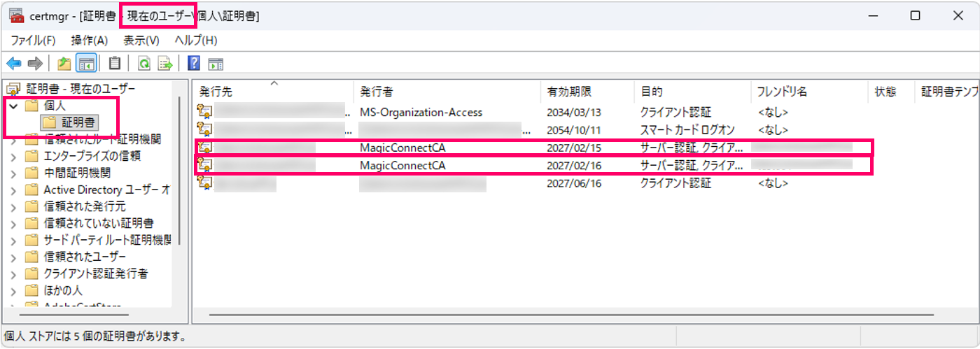Click the スマート カード ログオン purpose cell
The height and width of the screenshot is (349, 980).
(689, 129)
